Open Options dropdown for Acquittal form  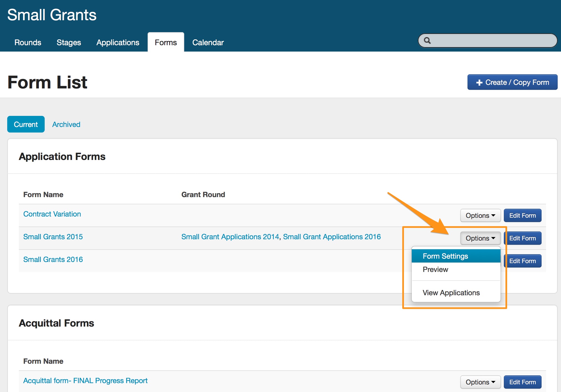(x=480, y=382)
